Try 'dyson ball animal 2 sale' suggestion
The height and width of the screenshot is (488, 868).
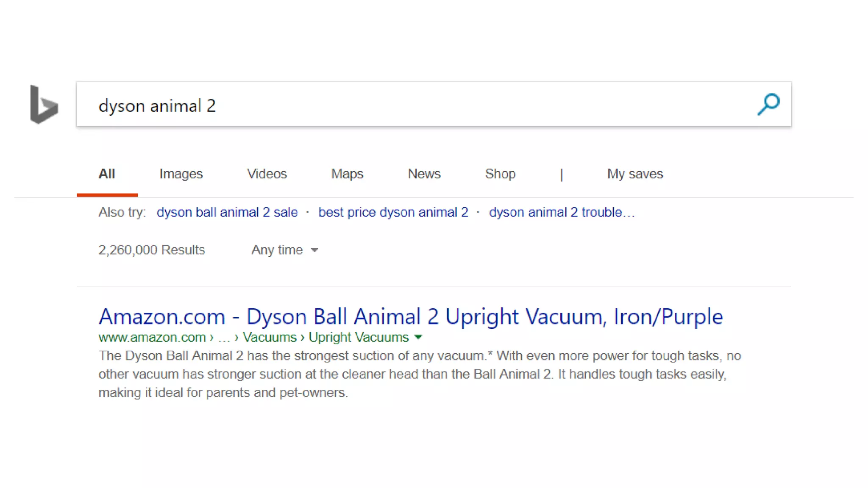point(227,212)
